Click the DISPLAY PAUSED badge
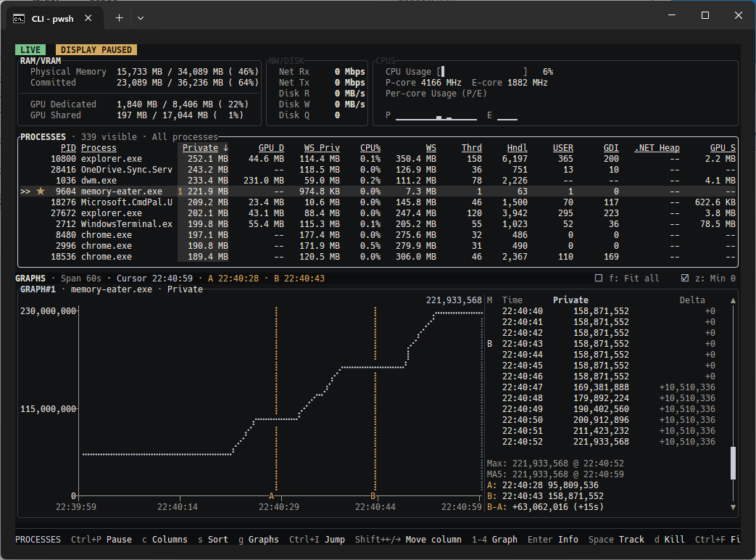 click(96, 49)
